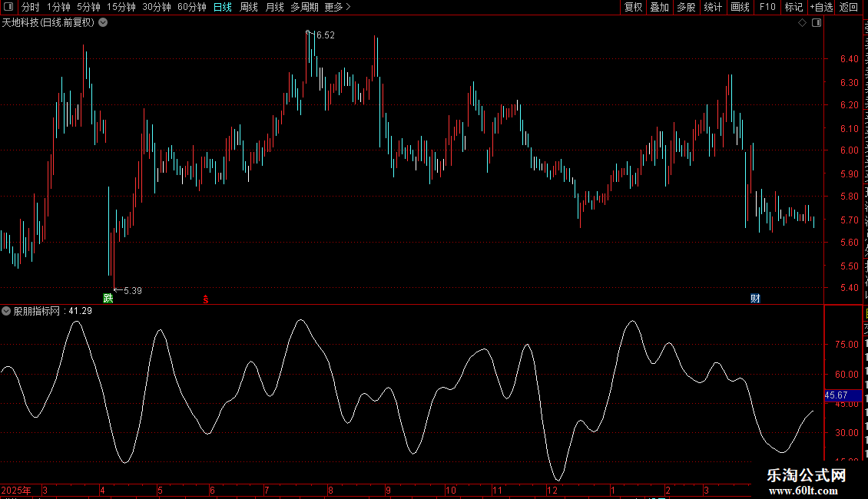Open the 复权 adjustment options

coord(633,7)
